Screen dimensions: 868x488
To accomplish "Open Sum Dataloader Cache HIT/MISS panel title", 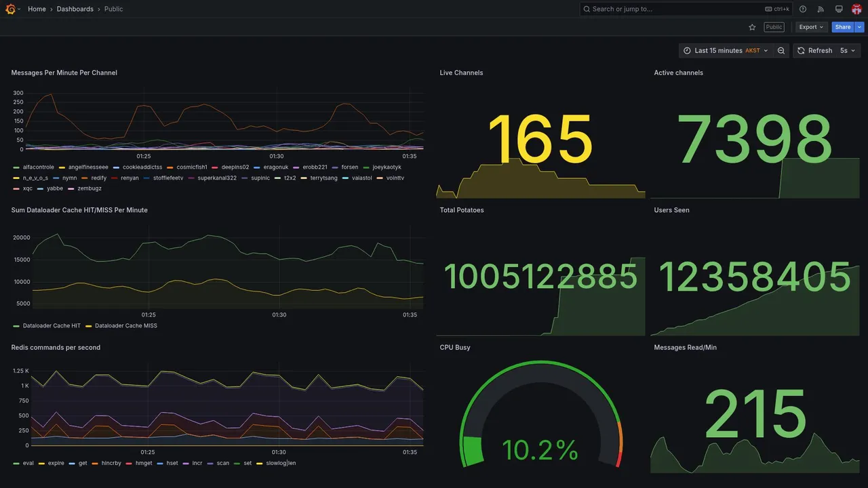I will pyautogui.click(x=79, y=210).
